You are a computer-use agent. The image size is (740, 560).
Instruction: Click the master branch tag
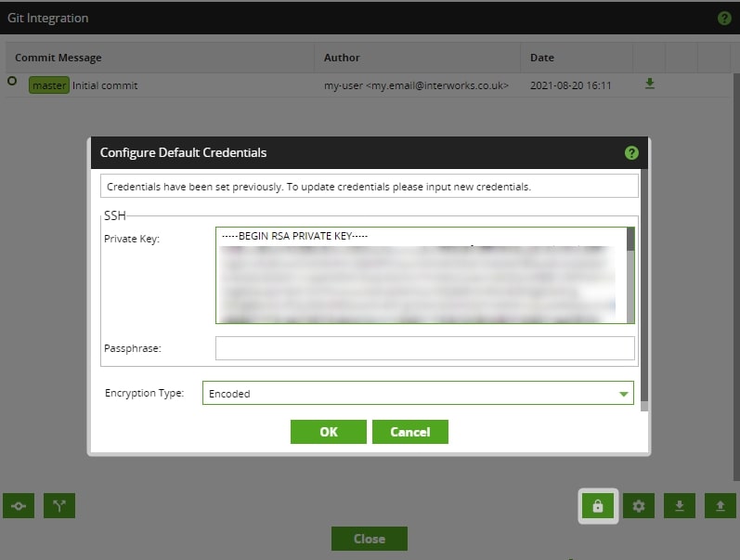49,85
